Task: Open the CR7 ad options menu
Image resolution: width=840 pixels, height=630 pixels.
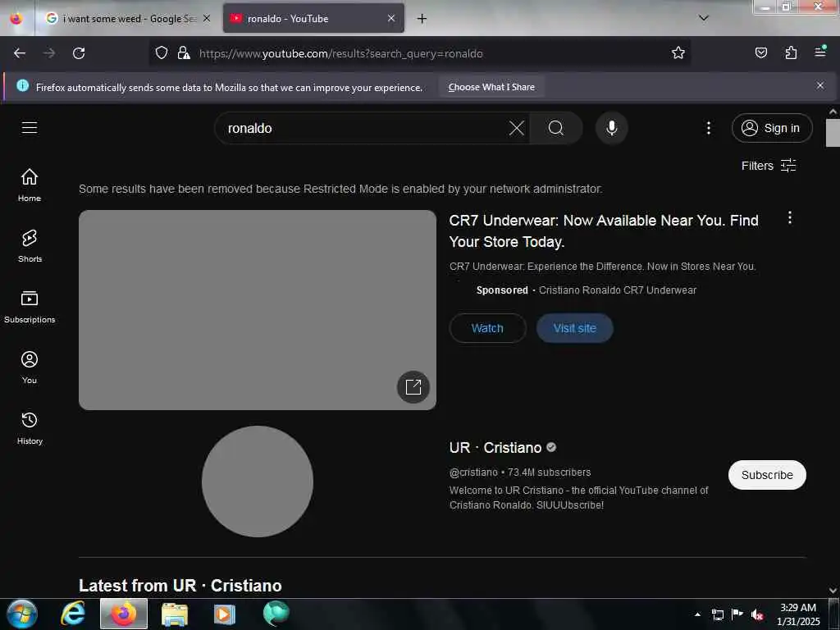Action: (790, 217)
